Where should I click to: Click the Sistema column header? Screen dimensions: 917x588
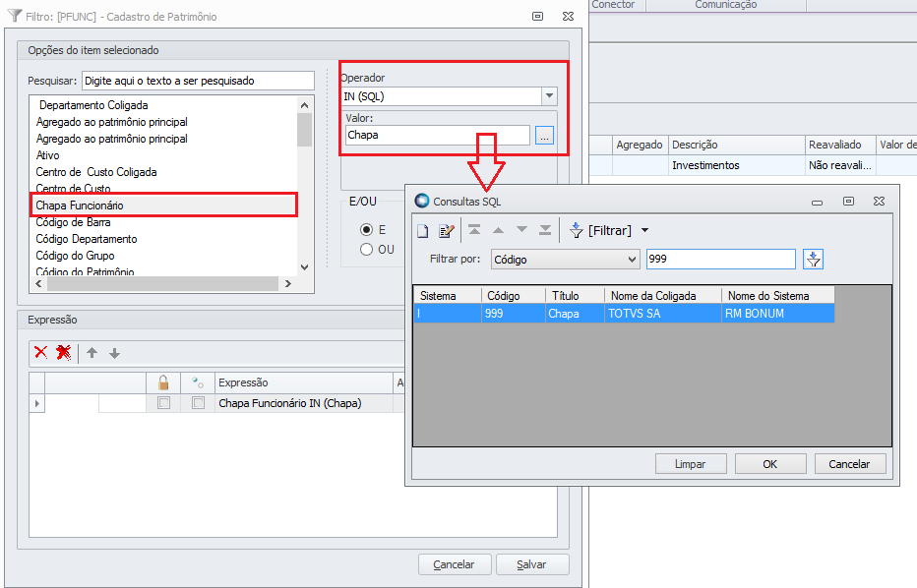(x=448, y=296)
